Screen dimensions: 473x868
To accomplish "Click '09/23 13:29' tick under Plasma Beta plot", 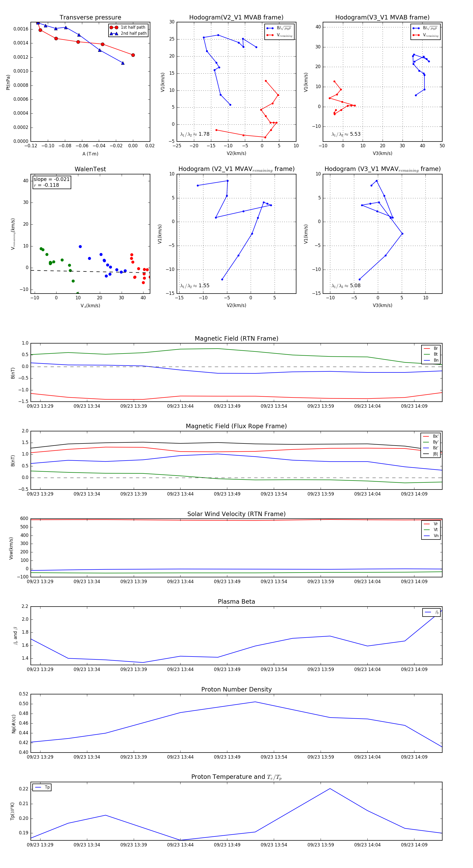I will (40, 669).
